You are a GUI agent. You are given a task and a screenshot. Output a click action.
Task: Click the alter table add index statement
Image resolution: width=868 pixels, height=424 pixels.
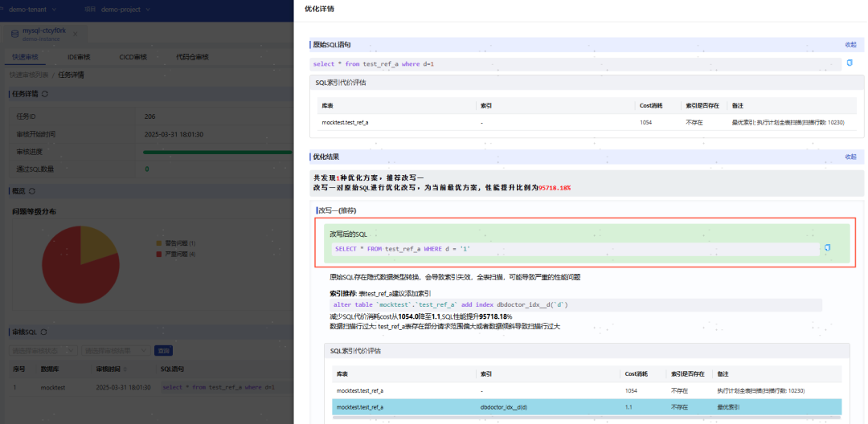point(451,305)
